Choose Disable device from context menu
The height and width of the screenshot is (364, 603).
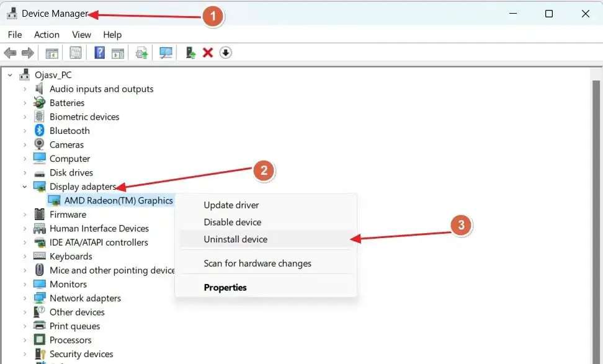[x=266, y=222]
